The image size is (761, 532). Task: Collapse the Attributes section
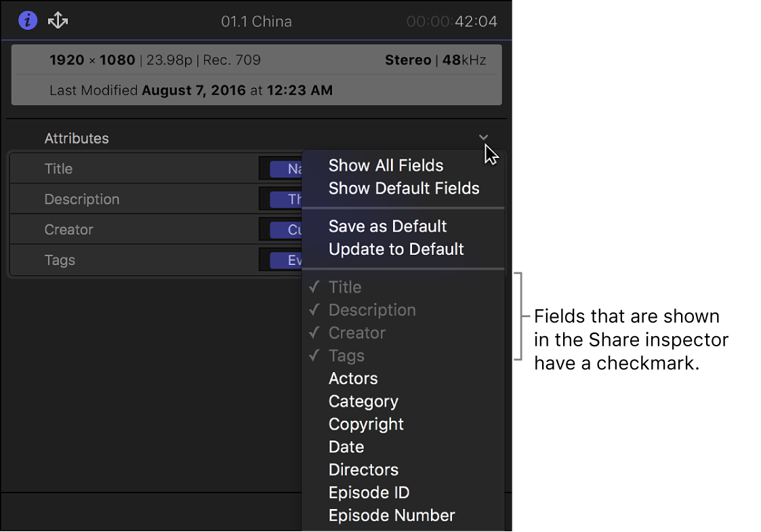pyautogui.click(x=483, y=137)
